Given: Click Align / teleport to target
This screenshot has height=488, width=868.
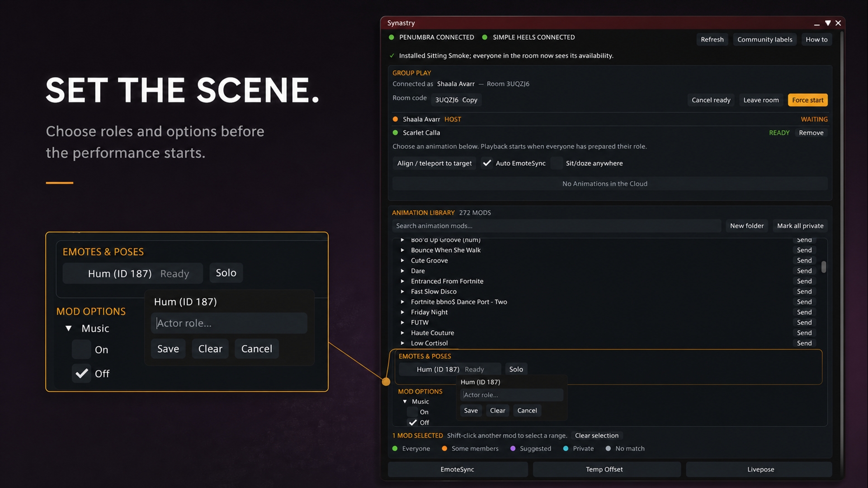Looking at the screenshot, I should click(434, 163).
